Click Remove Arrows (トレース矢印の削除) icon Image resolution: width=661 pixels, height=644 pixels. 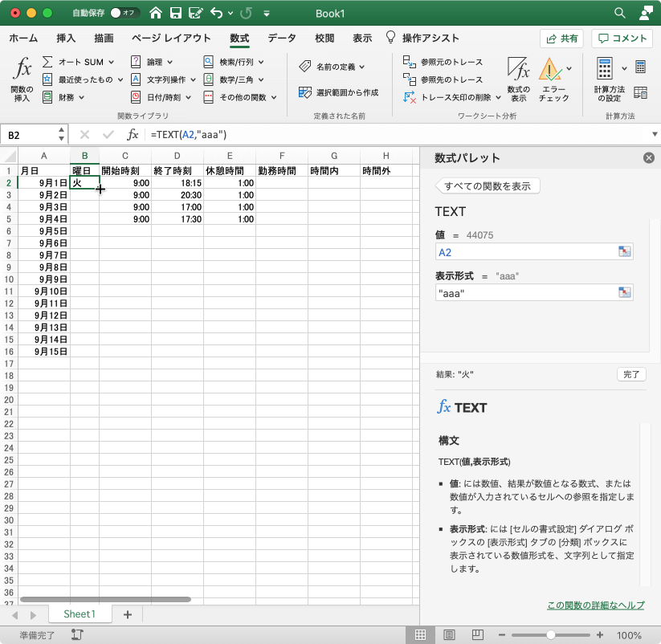pos(410,97)
